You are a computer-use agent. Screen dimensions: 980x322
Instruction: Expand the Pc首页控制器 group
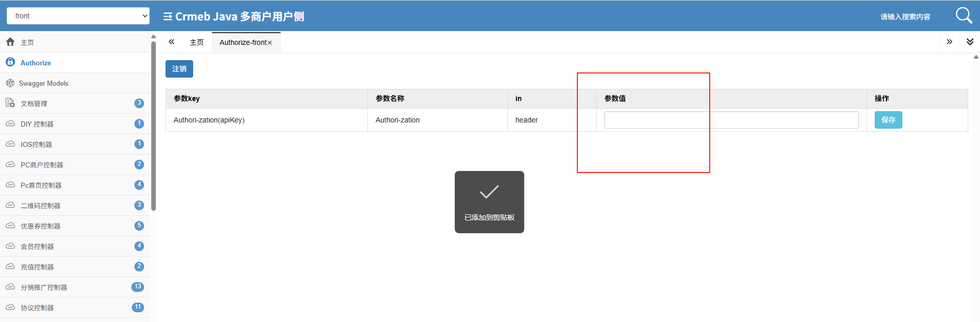click(75, 185)
